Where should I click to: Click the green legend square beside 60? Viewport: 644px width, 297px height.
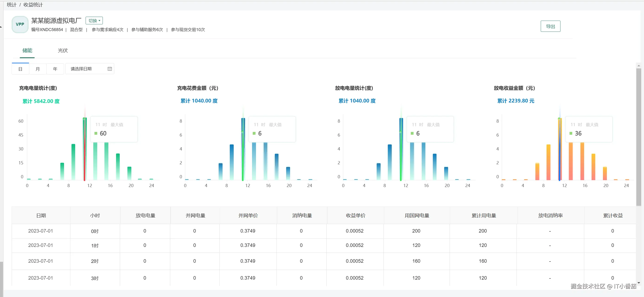(x=96, y=133)
